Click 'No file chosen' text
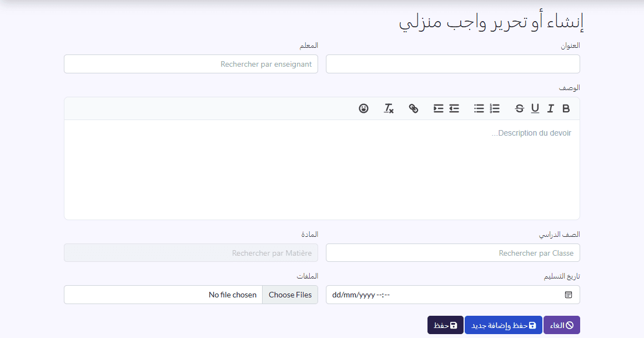Image resolution: width=644 pixels, height=338 pixels. [x=233, y=295]
